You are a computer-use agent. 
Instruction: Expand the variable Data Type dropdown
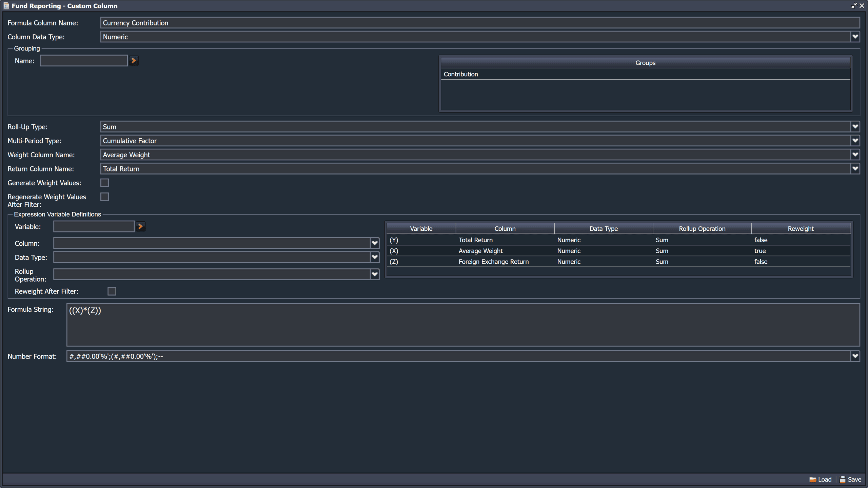point(375,257)
